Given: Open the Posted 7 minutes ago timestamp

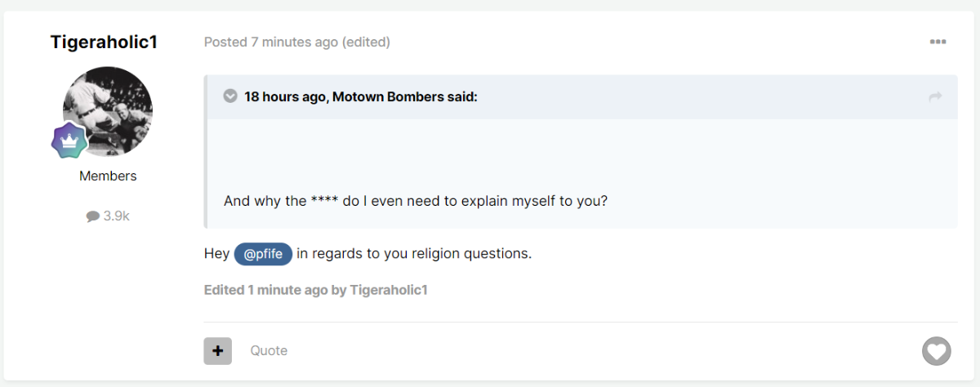Looking at the screenshot, I should pyautogui.click(x=271, y=42).
